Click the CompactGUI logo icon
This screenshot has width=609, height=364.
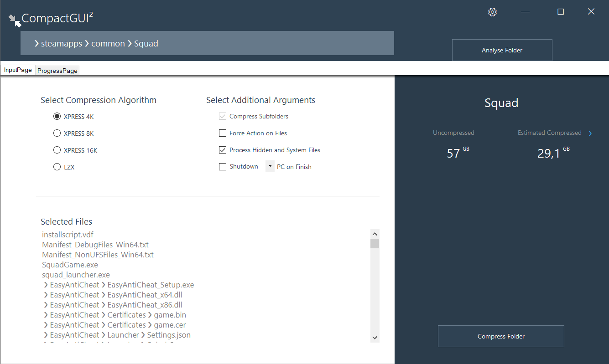[15, 21]
